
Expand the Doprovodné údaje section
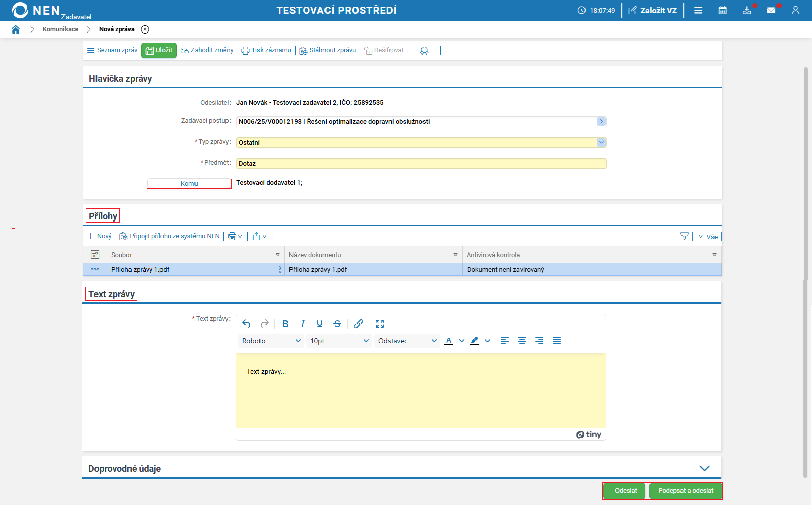click(x=704, y=468)
